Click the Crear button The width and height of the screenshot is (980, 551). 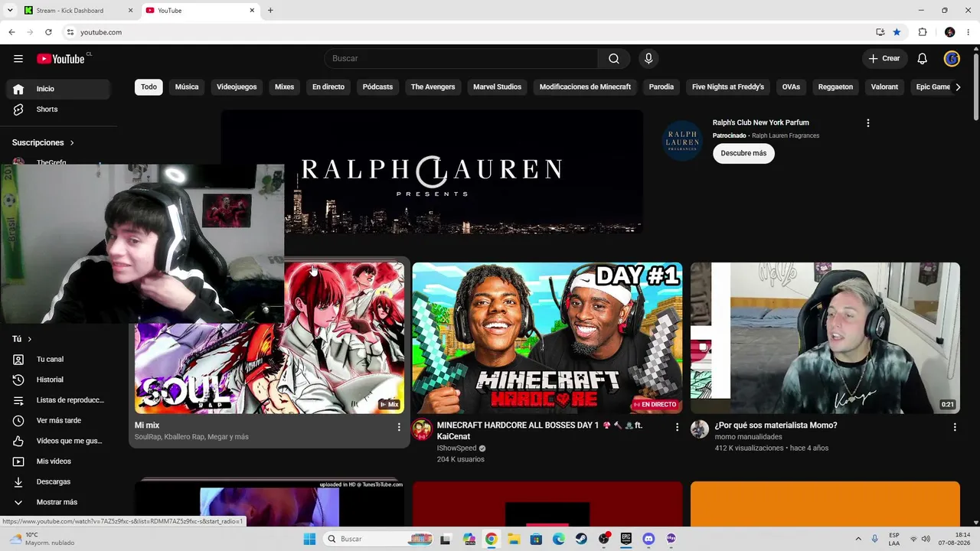pos(884,59)
